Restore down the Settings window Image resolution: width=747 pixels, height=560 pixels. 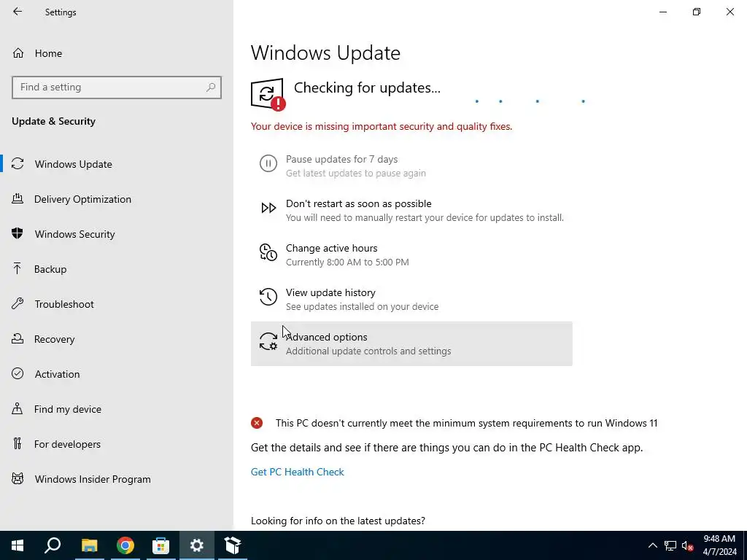click(x=697, y=12)
